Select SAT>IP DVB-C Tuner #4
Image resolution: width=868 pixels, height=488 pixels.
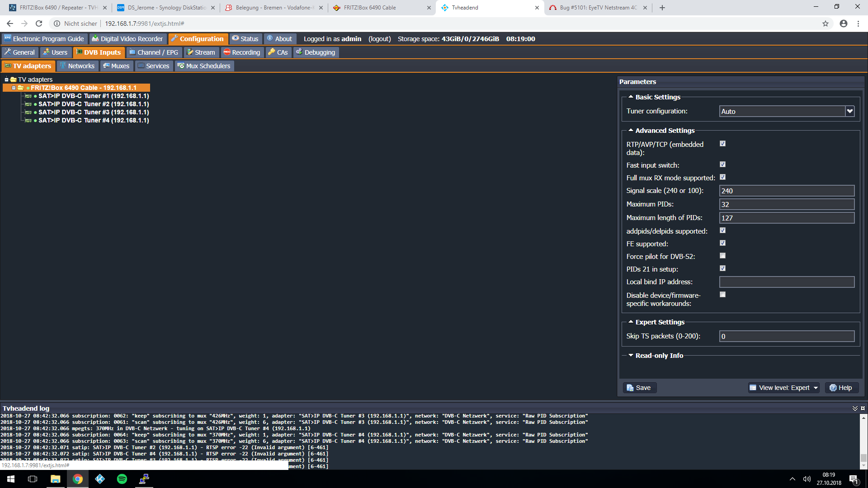pos(94,120)
